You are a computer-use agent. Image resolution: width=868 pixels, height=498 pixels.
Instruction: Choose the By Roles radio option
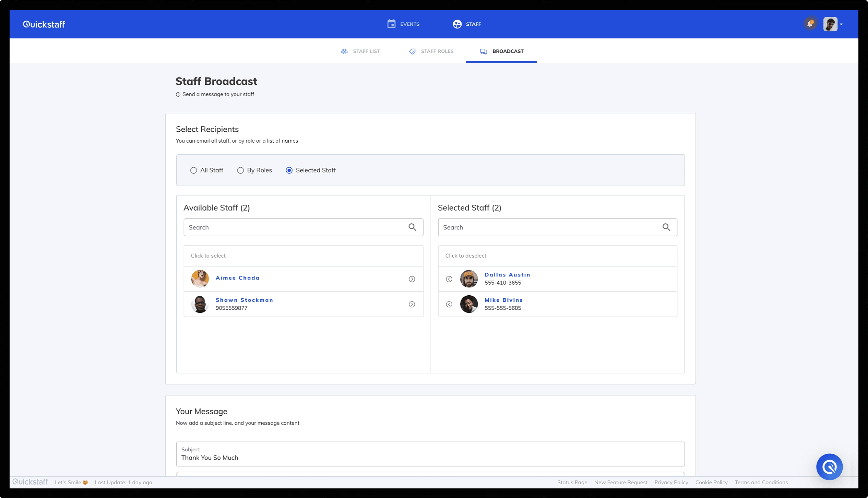240,170
